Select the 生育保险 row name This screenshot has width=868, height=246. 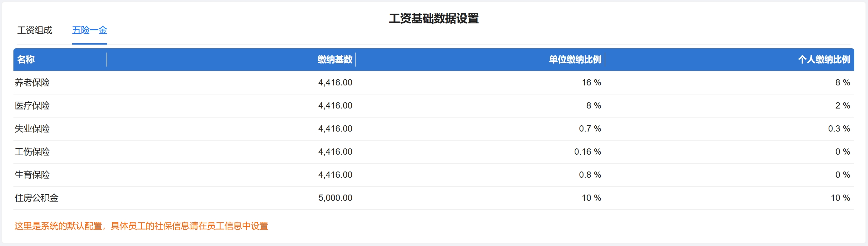[x=32, y=175]
